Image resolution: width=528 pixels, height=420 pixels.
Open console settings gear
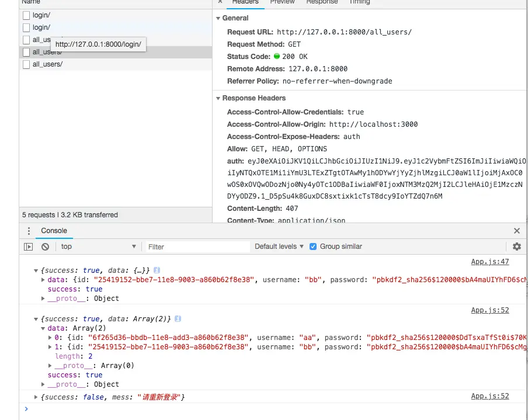tap(517, 247)
